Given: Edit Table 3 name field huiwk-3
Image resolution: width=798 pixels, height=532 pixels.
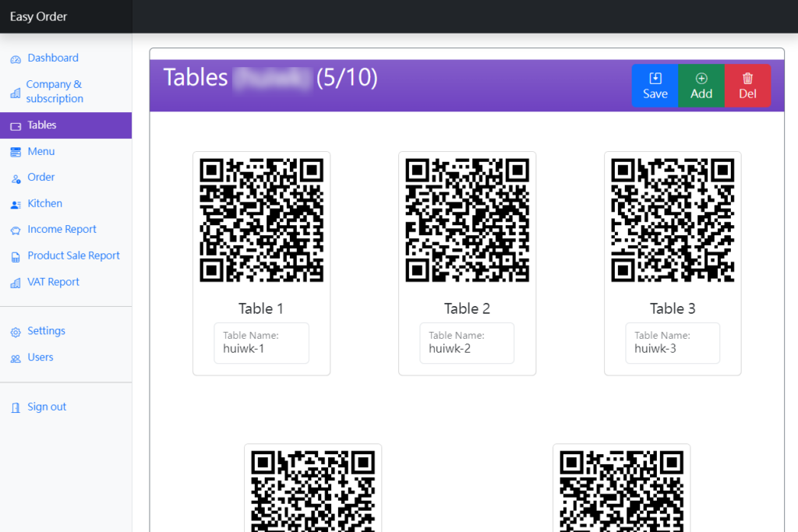Looking at the screenshot, I should click(673, 344).
